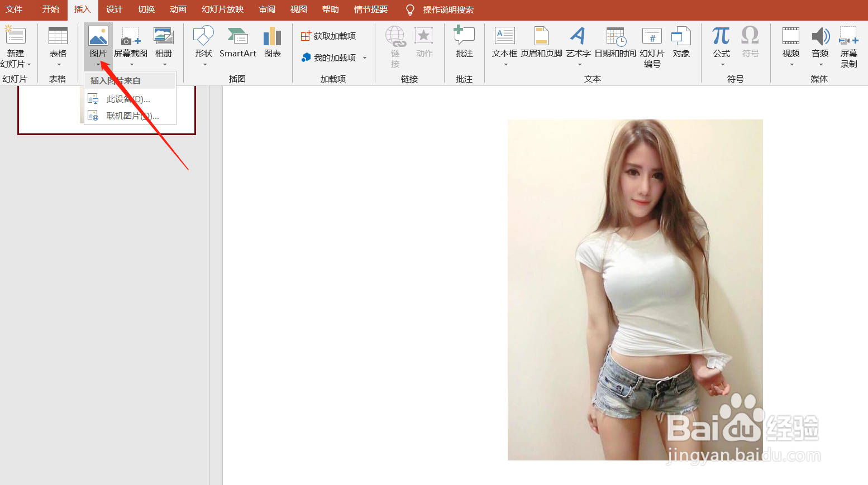Switch to the Animations (动画) tab

click(x=178, y=9)
